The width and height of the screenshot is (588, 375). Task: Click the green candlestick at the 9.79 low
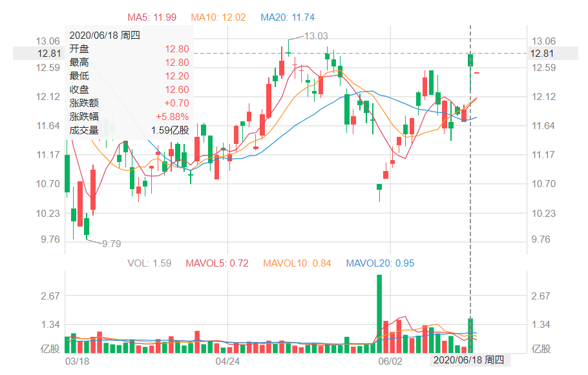[87, 227]
